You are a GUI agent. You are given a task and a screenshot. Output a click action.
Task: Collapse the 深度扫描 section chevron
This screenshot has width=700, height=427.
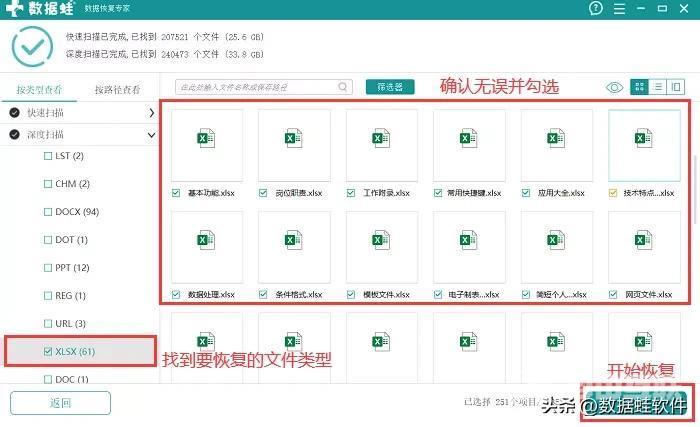152,134
